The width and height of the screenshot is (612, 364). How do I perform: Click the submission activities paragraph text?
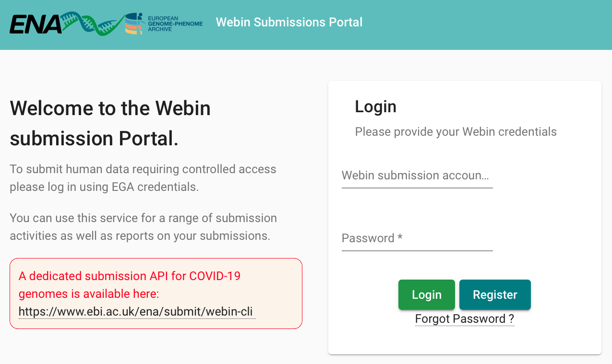click(x=143, y=227)
